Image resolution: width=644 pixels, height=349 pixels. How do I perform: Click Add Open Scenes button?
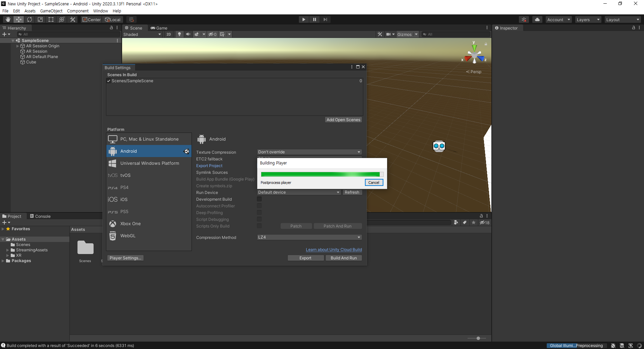pyautogui.click(x=343, y=120)
